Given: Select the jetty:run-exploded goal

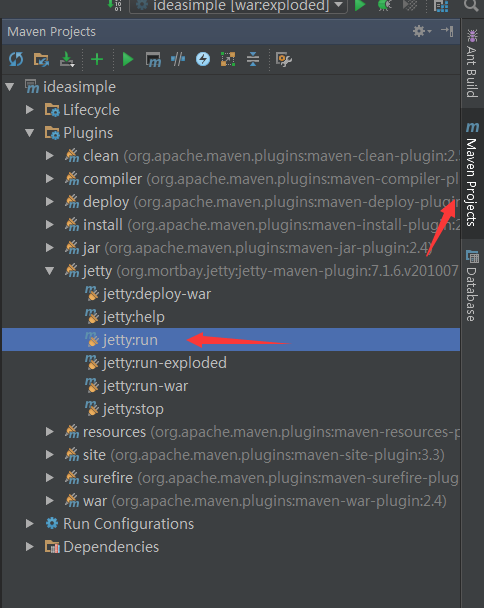Looking at the screenshot, I should tap(231, 363).
